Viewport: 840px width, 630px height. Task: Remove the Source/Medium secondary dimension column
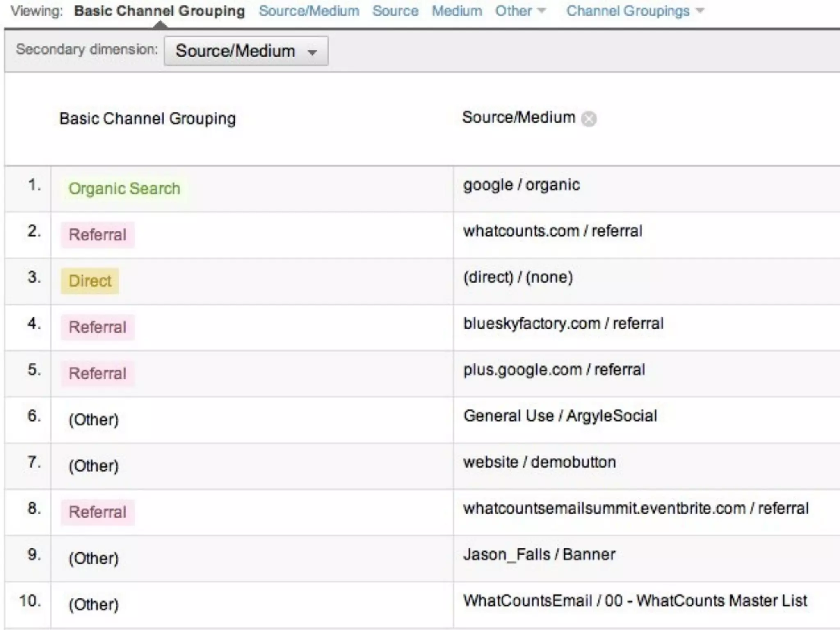coord(589,119)
